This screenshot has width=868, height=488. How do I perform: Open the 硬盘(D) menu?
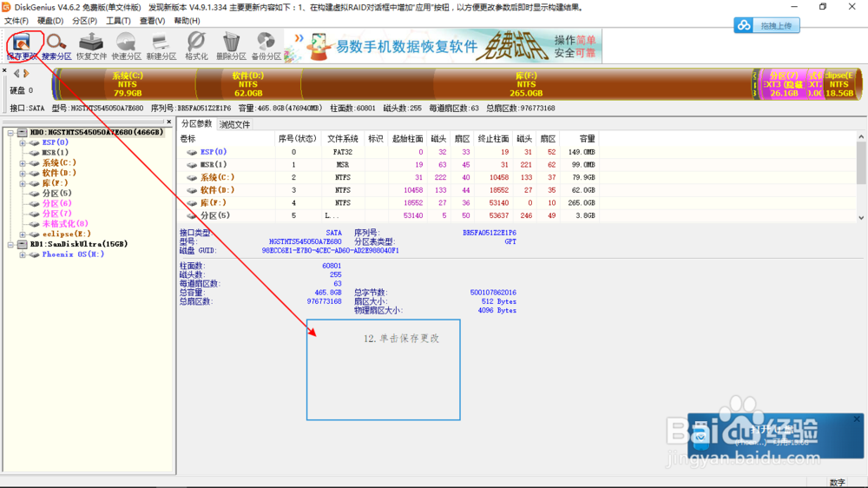pos(50,21)
